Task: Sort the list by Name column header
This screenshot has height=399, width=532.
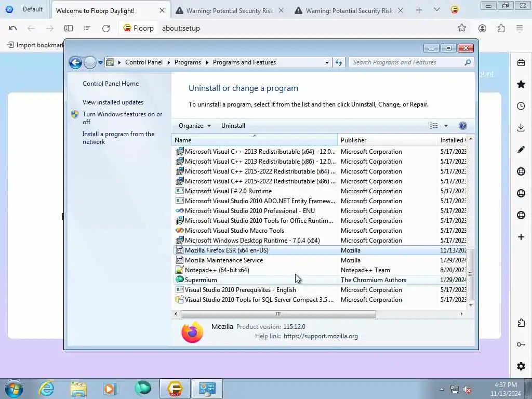Action: point(255,140)
